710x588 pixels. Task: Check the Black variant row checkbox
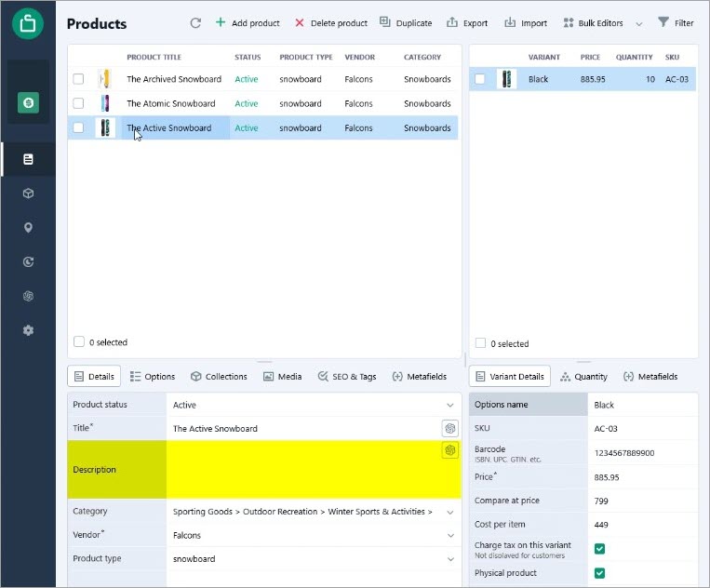click(x=479, y=79)
